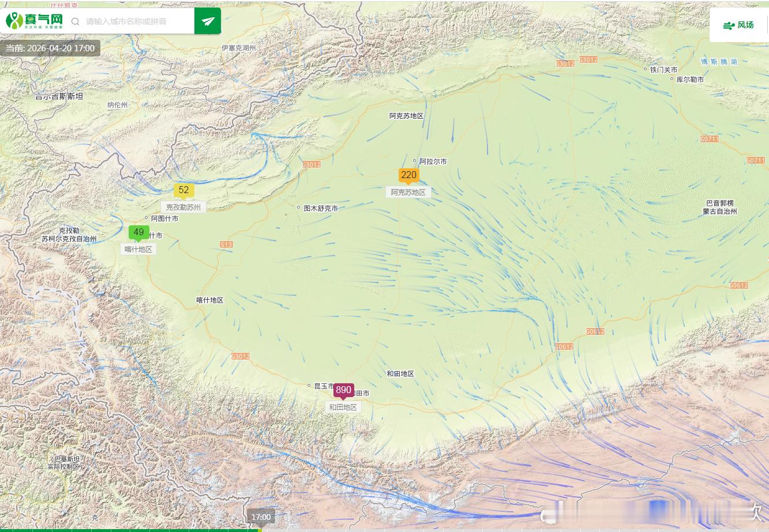Viewport: 769px width, 532px height.
Task: Click the 和田地区 station label box
Action: (x=343, y=407)
